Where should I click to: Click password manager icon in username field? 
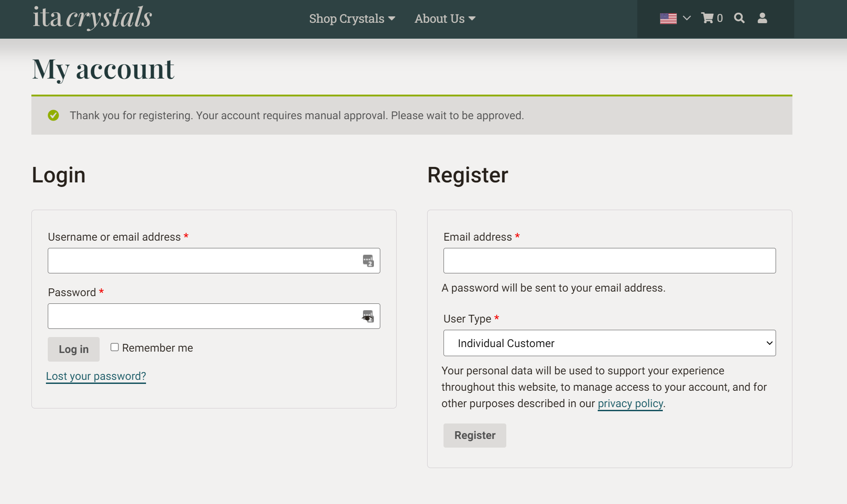tap(368, 261)
